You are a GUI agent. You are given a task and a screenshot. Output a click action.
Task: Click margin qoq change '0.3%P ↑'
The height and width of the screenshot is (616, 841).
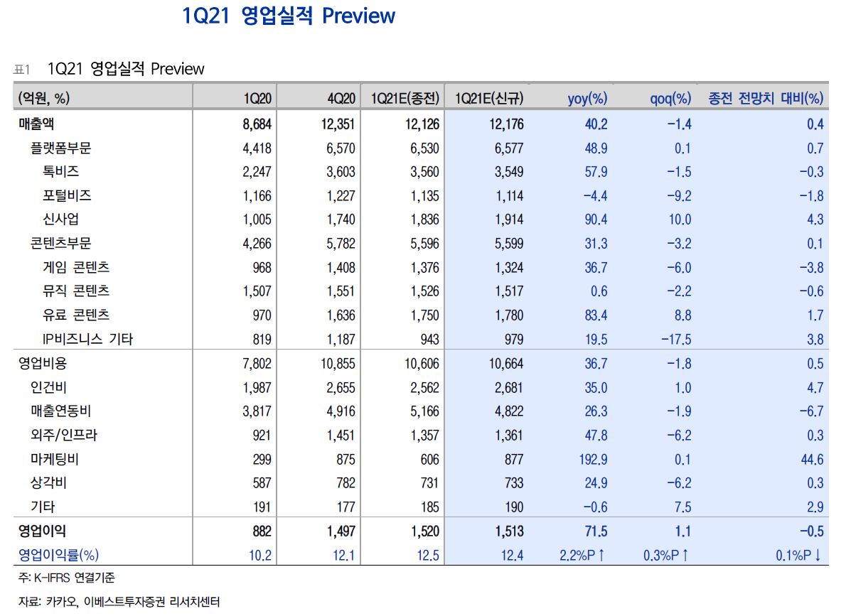pos(666,556)
